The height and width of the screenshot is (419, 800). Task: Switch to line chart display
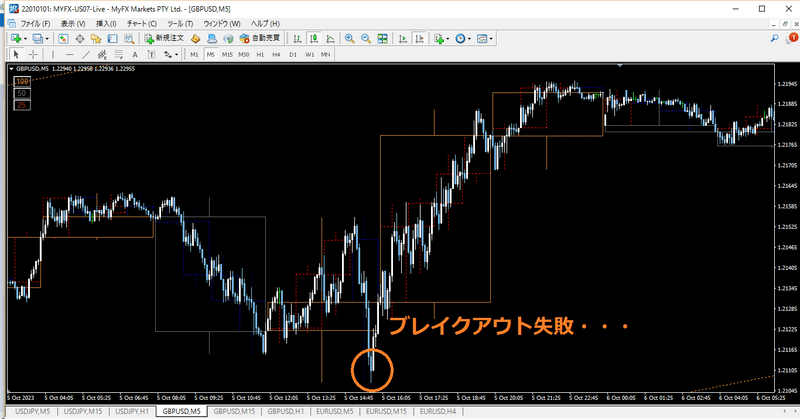click(330, 38)
